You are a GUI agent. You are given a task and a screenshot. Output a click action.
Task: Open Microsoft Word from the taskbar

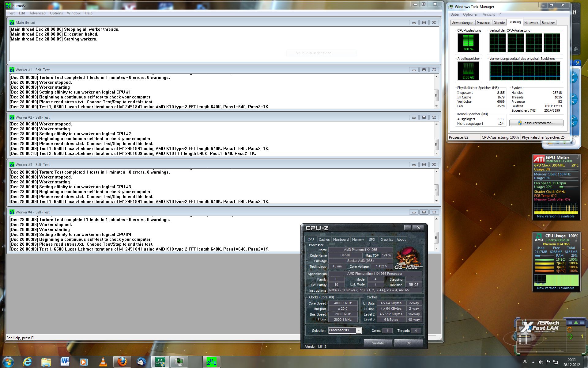[65, 362]
